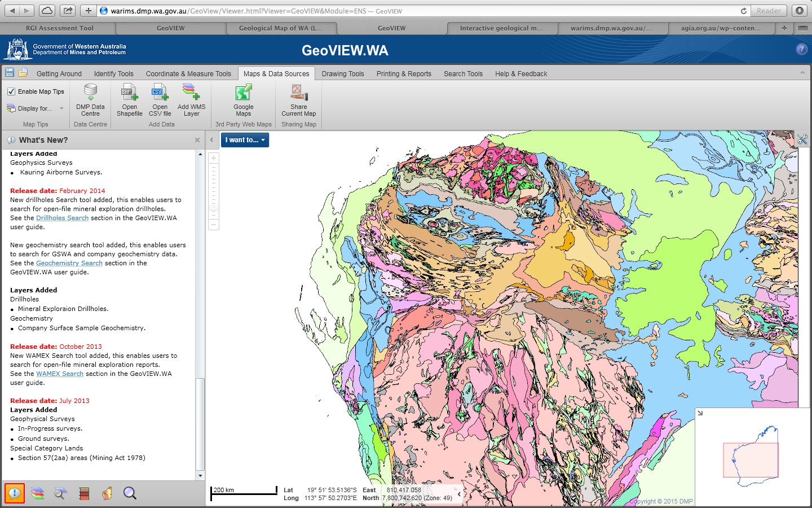Switch to the Identify Tools tab
This screenshot has width=812, height=508.
pos(114,74)
